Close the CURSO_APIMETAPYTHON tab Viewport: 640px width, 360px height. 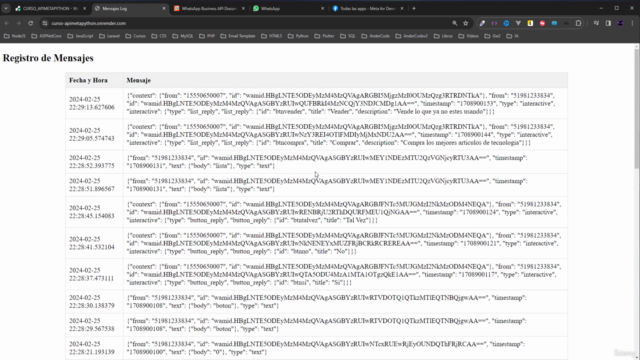pos(84,8)
